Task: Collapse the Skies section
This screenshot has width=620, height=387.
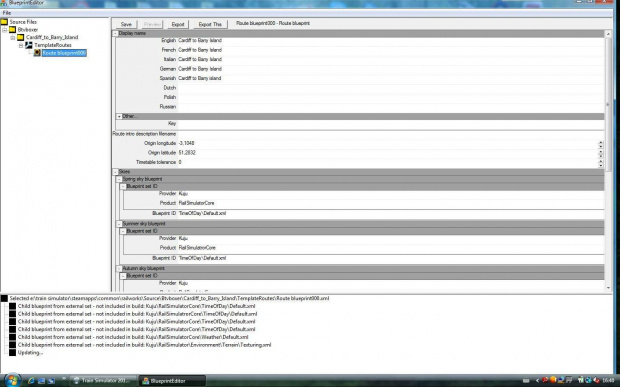Action: [115, 172]
